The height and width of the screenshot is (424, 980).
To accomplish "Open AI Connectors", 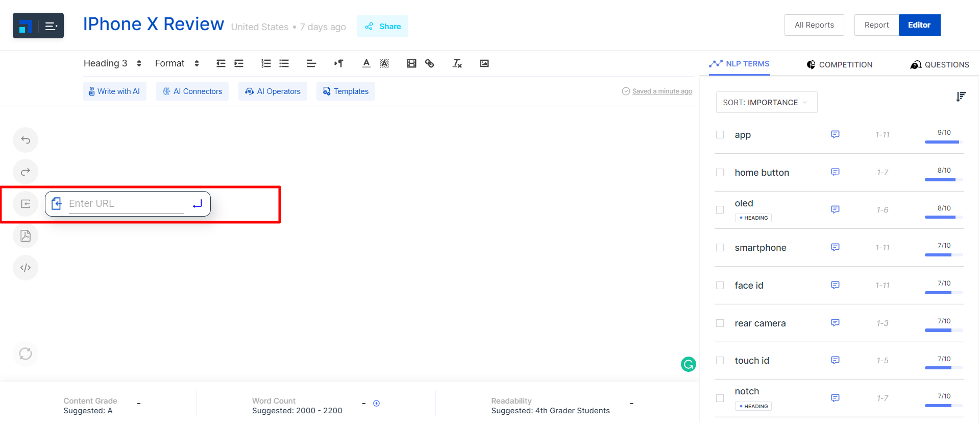I will 192,91.
